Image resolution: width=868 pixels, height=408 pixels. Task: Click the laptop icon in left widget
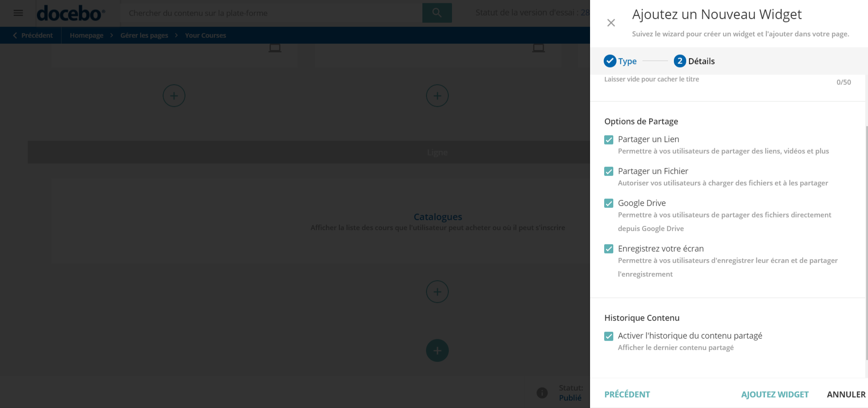click(275, 48)
